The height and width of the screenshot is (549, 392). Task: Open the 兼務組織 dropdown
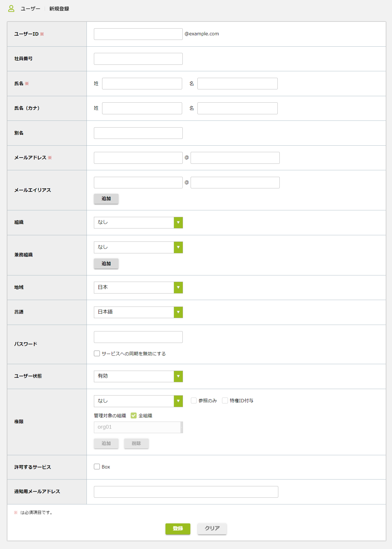click(x=138, y=247)
